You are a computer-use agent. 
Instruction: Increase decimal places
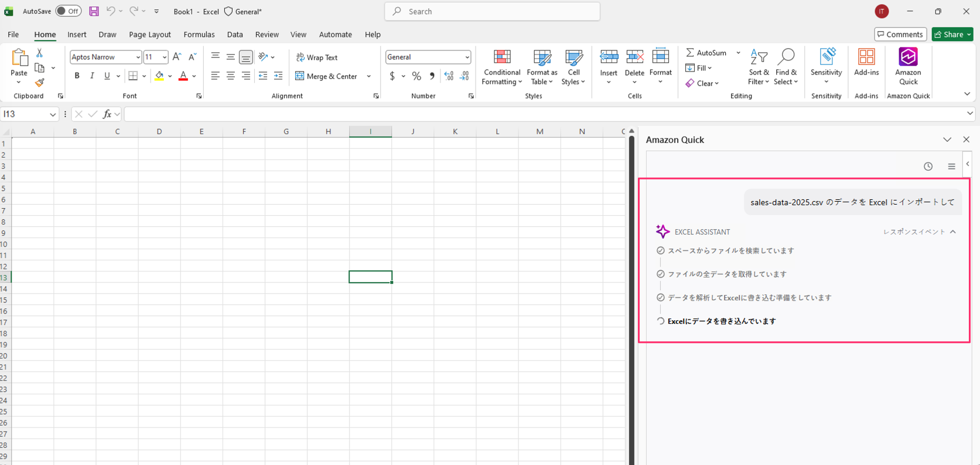(x=449, y=76)
